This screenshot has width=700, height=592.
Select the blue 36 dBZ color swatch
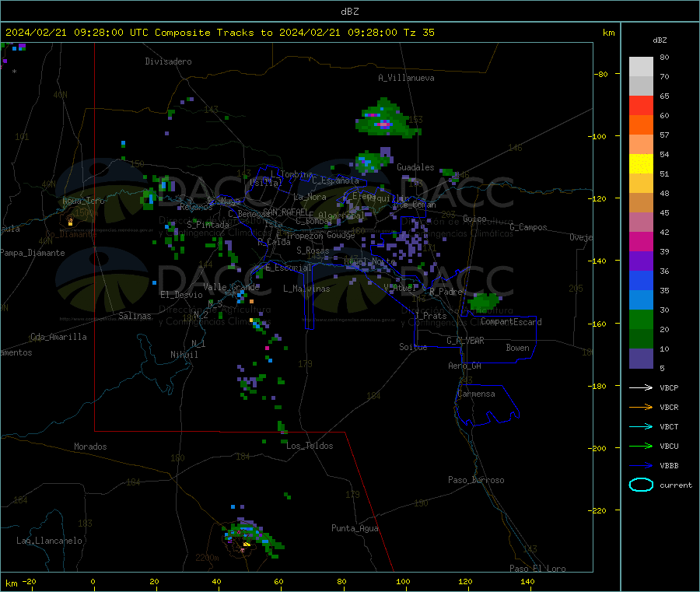pos(641,280)
